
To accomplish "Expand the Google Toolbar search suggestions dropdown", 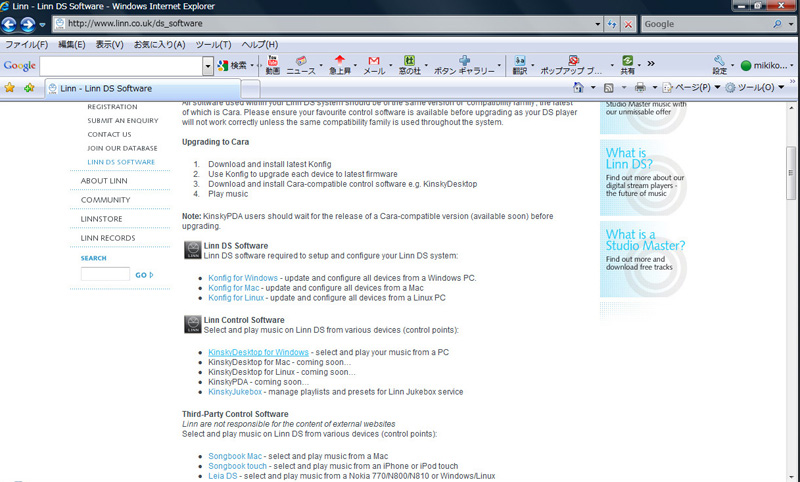I will pos(208,66).
